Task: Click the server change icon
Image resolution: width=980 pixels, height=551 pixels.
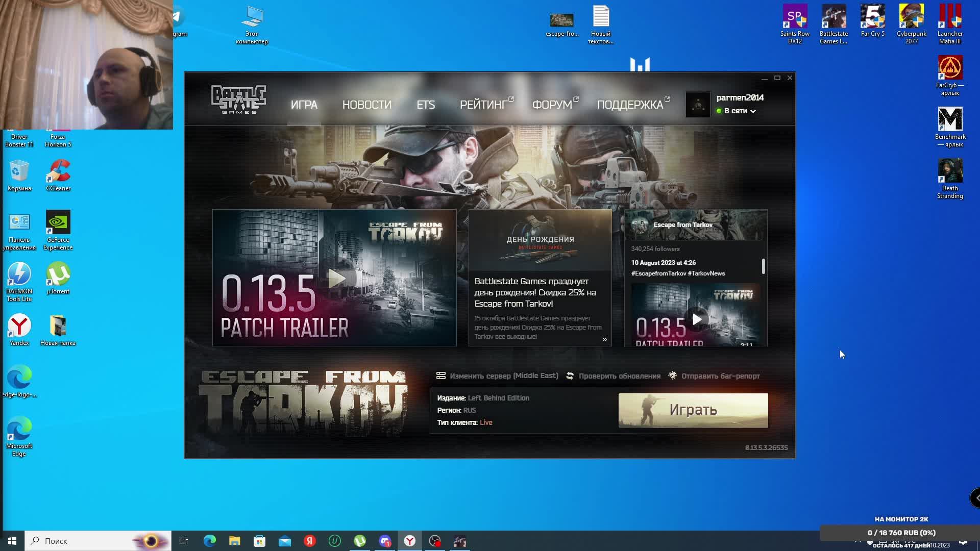Action: pyautogui.click(x=441, y=376)
